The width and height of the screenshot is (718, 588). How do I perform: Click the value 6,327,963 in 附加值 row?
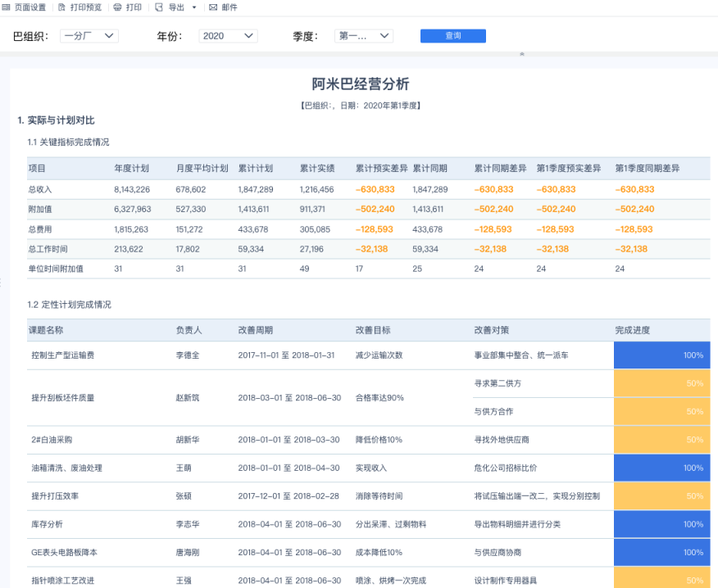point(132,209)
